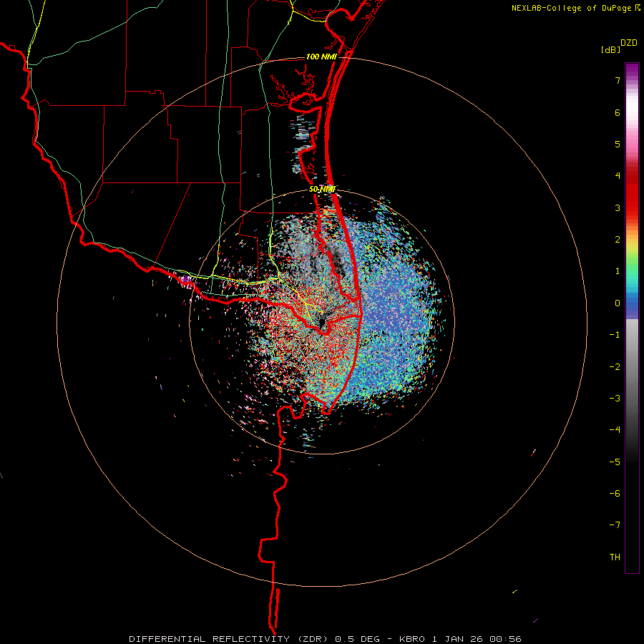Pick the green segment of the color bar

[x=632, y=263]
